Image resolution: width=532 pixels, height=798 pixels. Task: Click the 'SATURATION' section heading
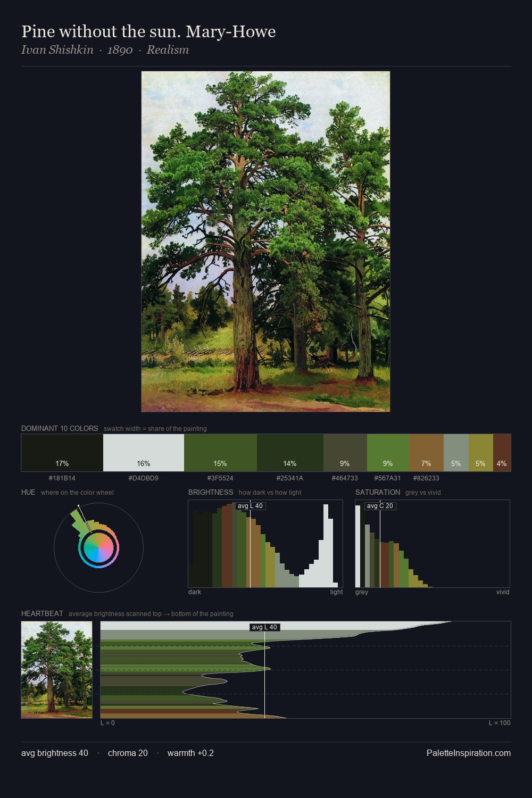pyautogui.click(x=378, y=492)
